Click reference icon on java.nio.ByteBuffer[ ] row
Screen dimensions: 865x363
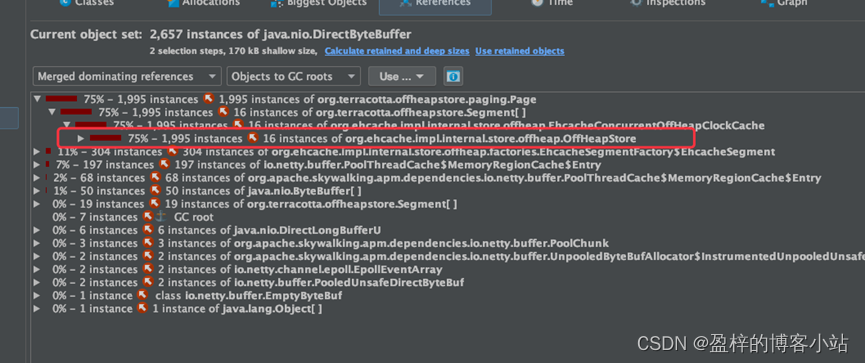tap(155, 191)
